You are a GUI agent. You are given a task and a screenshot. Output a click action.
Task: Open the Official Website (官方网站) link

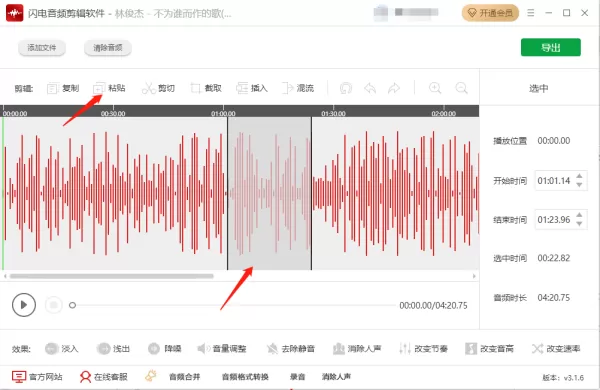(37, 377)
